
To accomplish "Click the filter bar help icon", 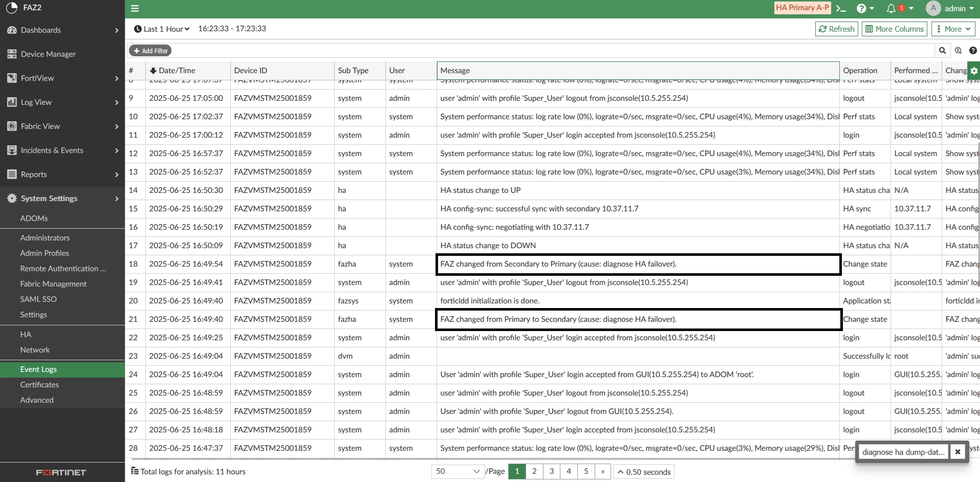I will pos(973,51).
